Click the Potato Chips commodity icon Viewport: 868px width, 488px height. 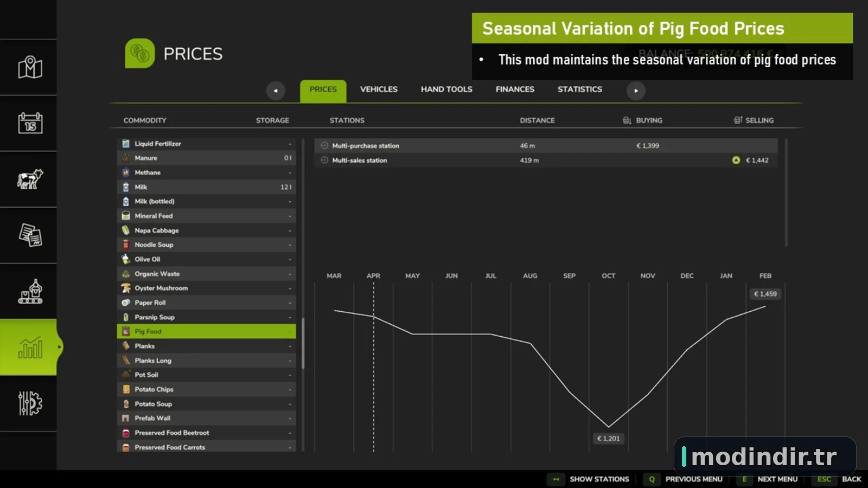(126, 389)
